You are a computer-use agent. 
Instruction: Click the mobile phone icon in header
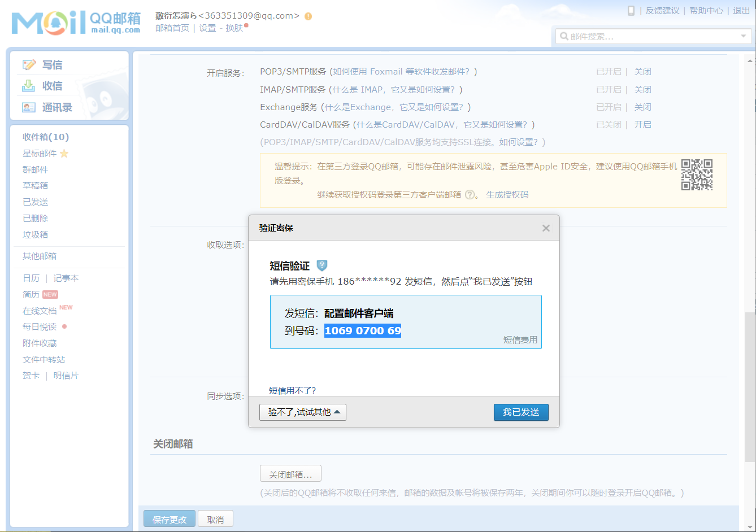point(631,11)
